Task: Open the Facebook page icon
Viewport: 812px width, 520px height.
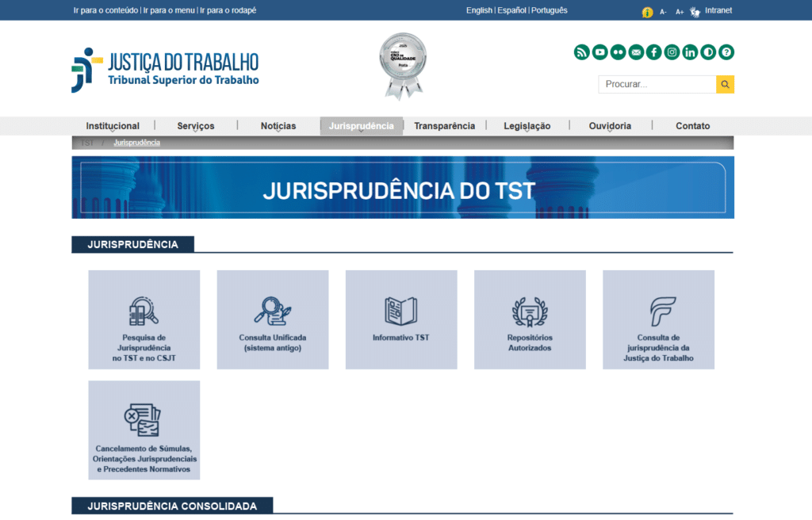Action: click(x=654, y=52)
